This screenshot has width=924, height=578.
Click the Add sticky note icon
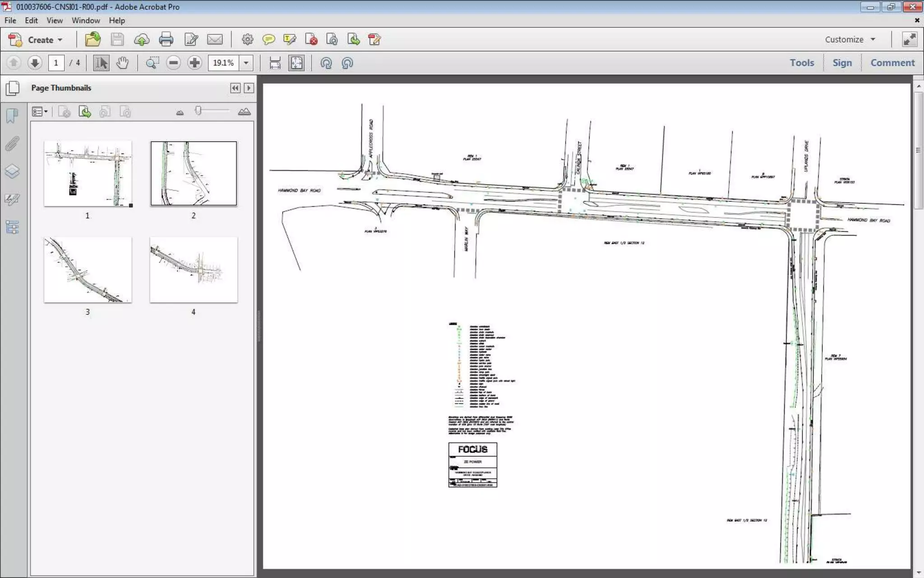point(268,40)
